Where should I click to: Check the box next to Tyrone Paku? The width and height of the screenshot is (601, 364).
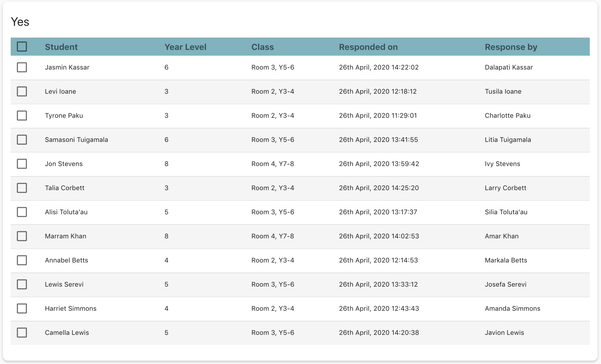[22, 116]
